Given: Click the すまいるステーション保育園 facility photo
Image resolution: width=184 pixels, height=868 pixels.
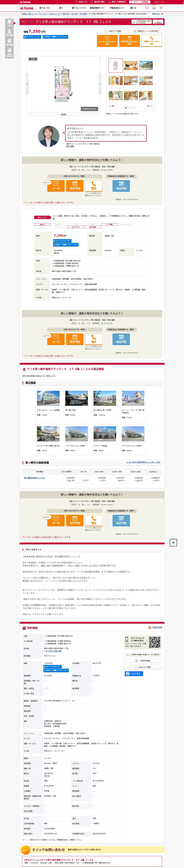Looking at the screenshot, I should coord(48,398).
